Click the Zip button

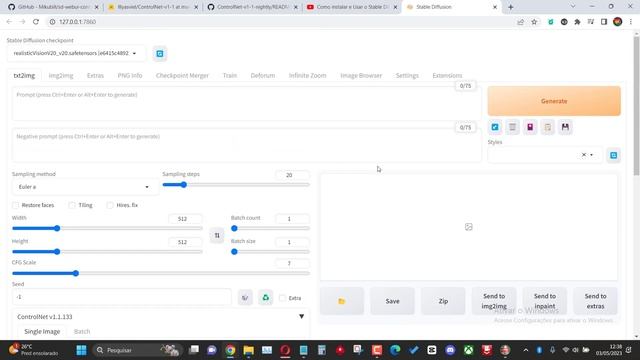(443, 301)
